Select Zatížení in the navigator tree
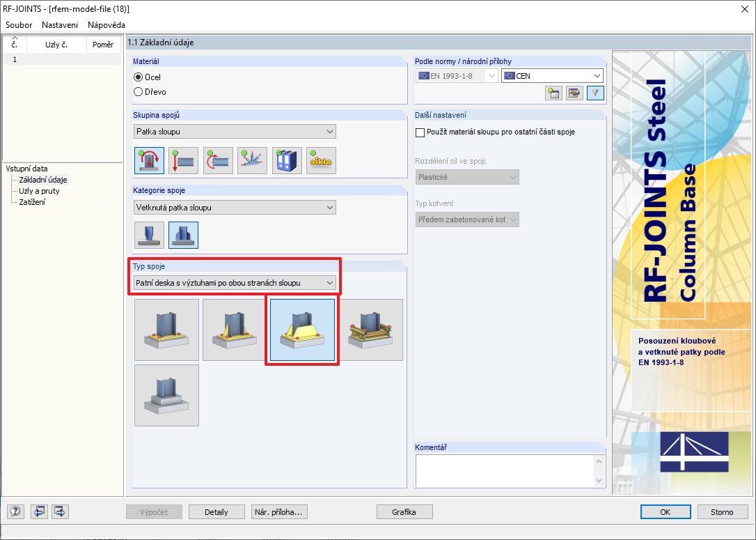 click(32, 201)
